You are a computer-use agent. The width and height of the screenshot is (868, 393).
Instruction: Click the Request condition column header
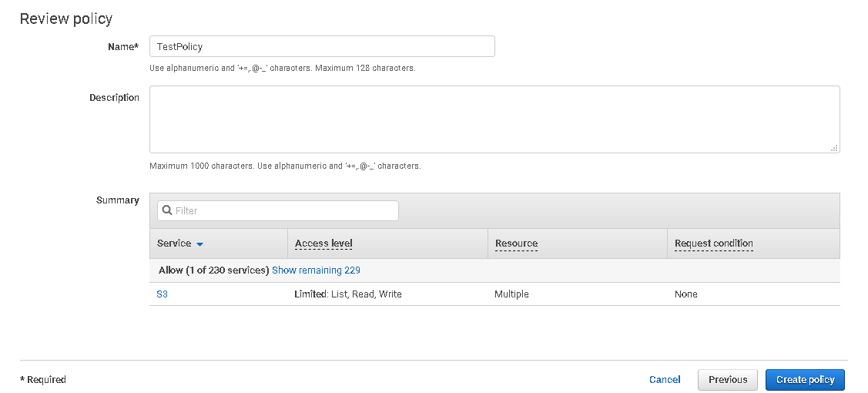[x=713, y=244]
